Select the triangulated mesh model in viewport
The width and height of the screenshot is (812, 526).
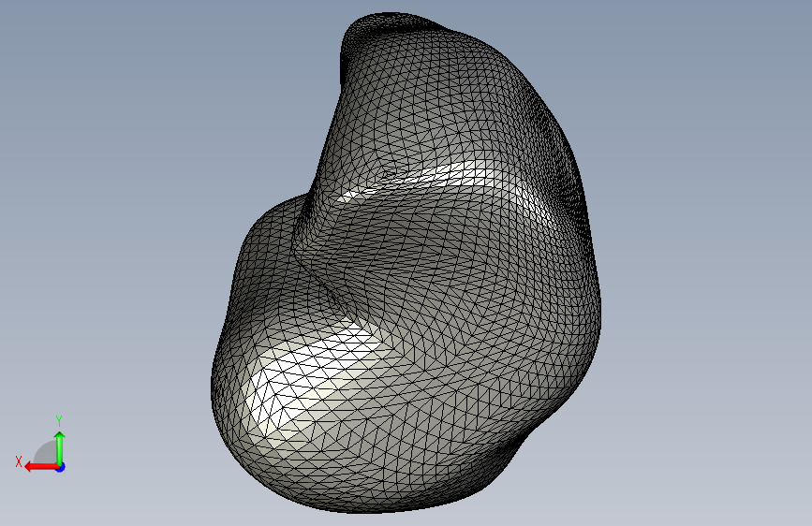coord(406,263)
